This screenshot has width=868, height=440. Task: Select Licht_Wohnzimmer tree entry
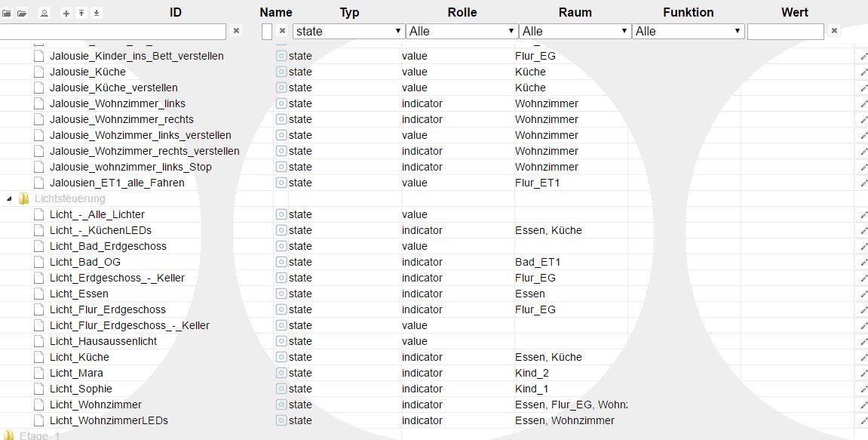[x=95, y=405]
